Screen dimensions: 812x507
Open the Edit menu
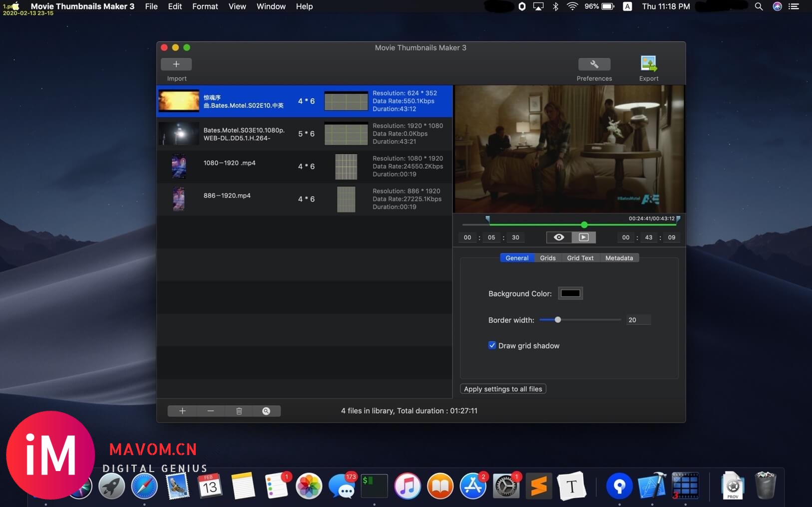click(x=175, y=6)
